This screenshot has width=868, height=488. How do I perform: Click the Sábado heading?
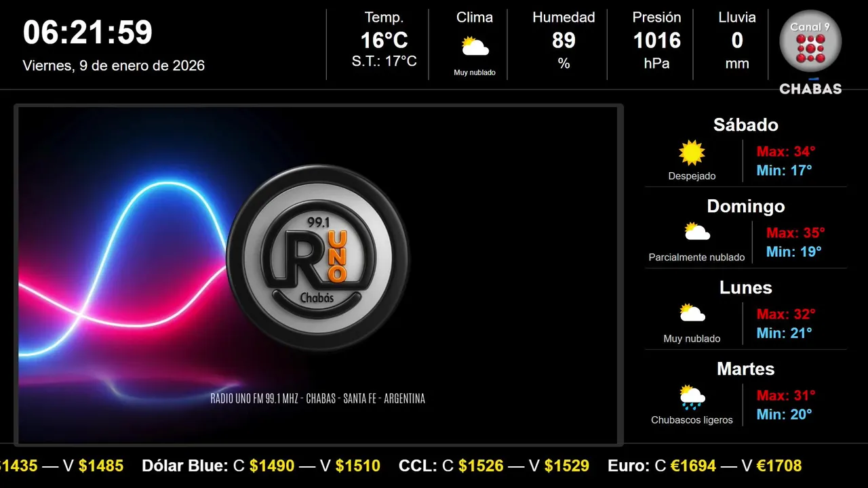pyautogui.click(x=745, y=125)
